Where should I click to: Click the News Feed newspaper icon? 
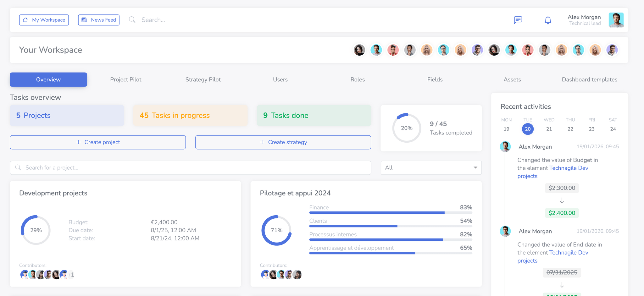[83, 20]
